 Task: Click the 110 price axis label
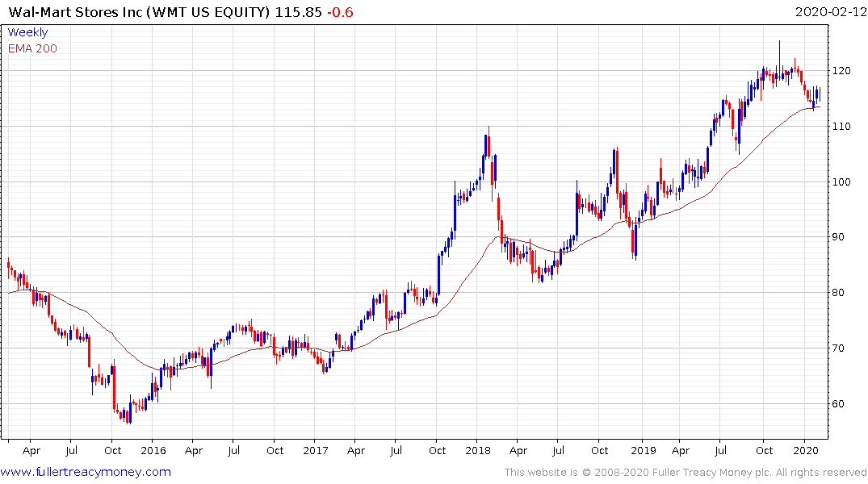tap(841, 127)
